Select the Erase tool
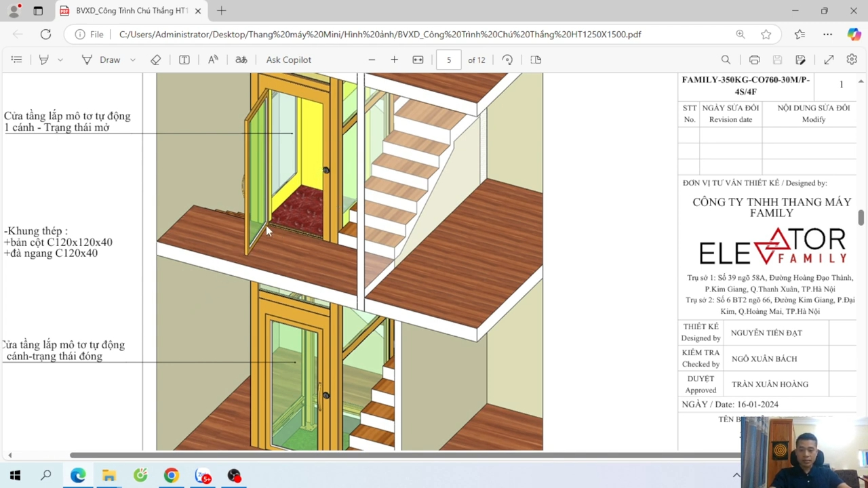Viewport: 868px width, 488px height. pyautogui.click(x=156, y=60)
